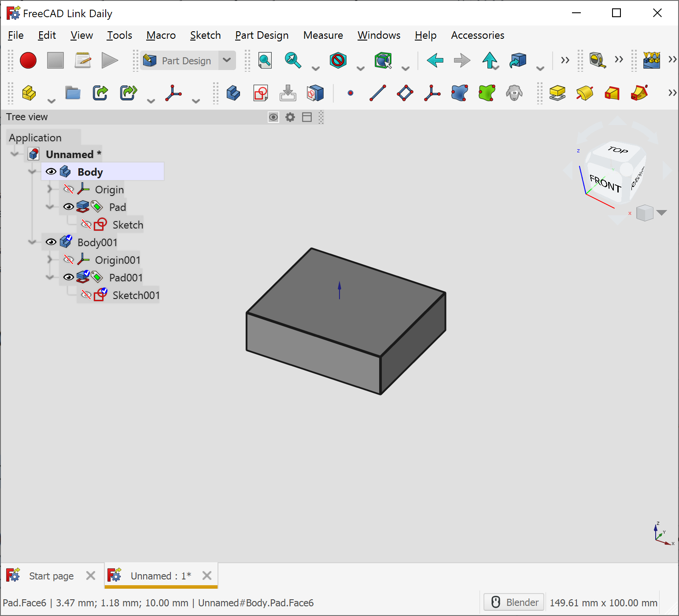Viewport: 679px width, 616px height.
Task: Open the tape measure tool
Action: coord(598,60)
